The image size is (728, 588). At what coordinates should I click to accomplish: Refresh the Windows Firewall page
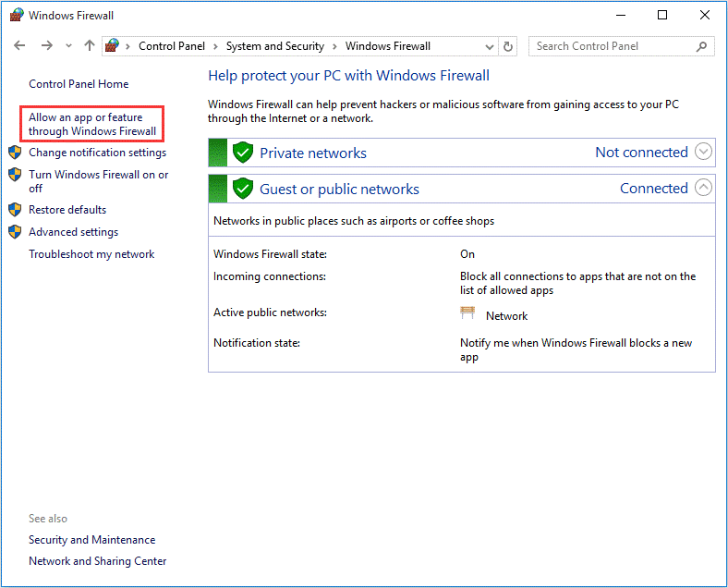pos(508,46)
